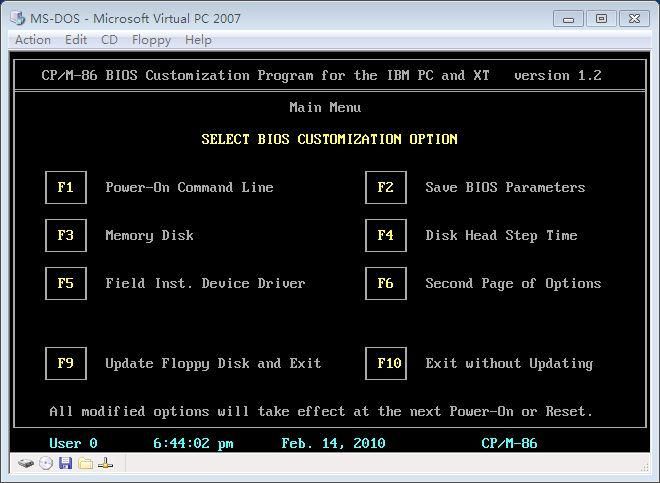Click the shared folder status icon
The width and height of the screenshot is (660, 483).
click(85, 464)
